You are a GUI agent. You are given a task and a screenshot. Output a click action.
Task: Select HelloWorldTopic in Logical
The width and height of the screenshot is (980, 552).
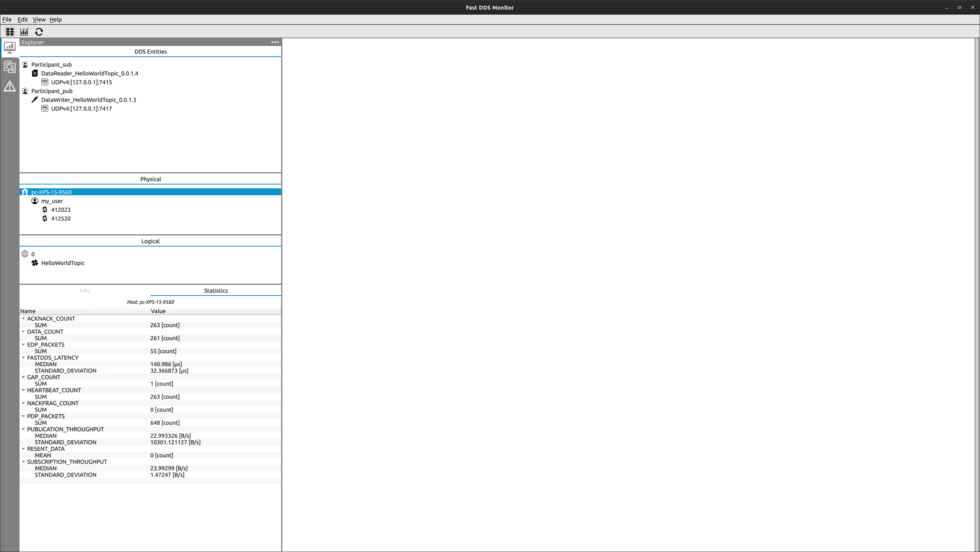click(63, 263)
